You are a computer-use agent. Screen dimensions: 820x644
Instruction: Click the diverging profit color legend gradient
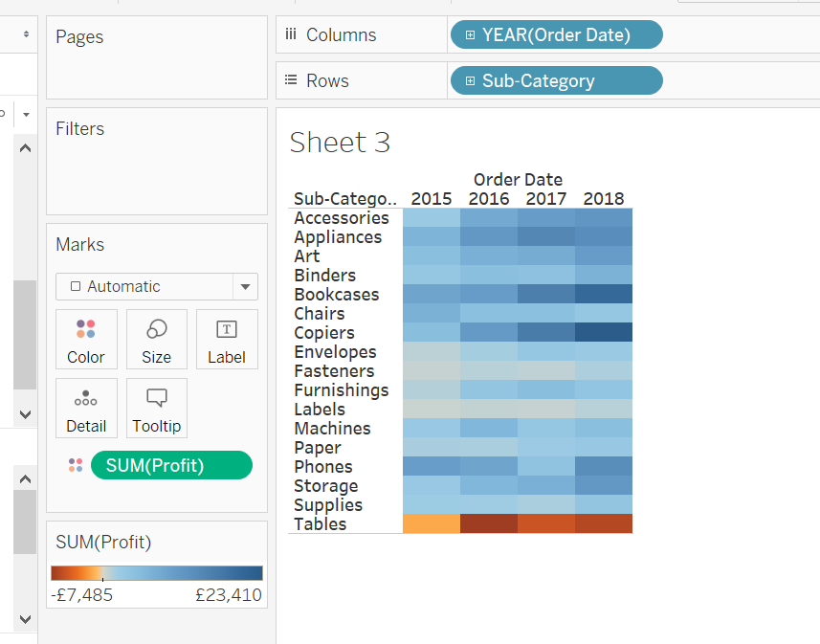pyautogui.click(x=156, y=572)
